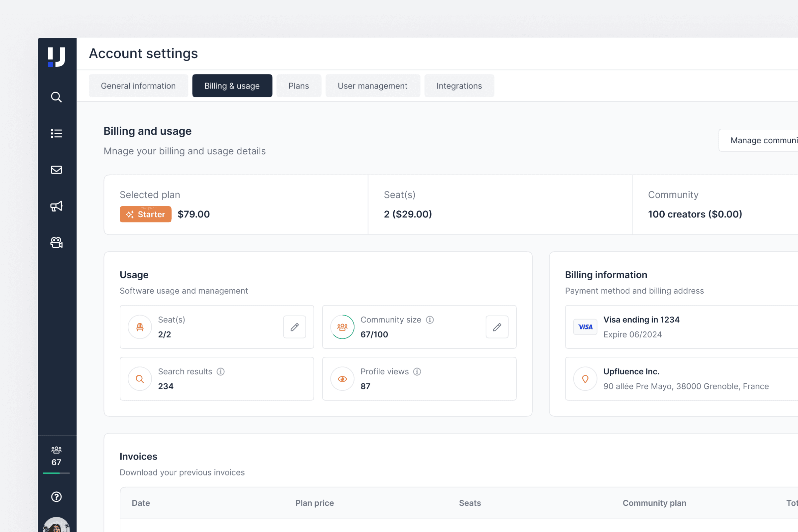The width and height of the screenshot is (798, 532).
Task: Click the User management tab
Action: pyautogui.click(x=372, y=85)
